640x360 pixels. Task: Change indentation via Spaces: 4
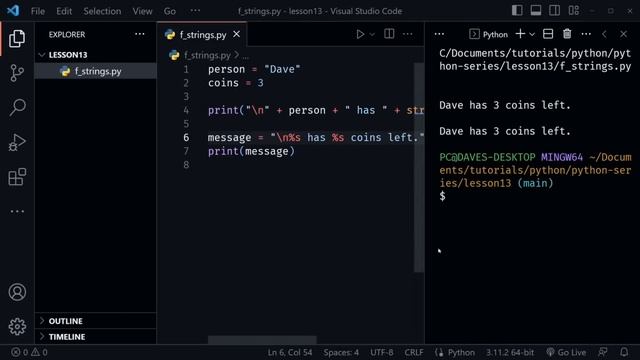[x=341, y=352]
